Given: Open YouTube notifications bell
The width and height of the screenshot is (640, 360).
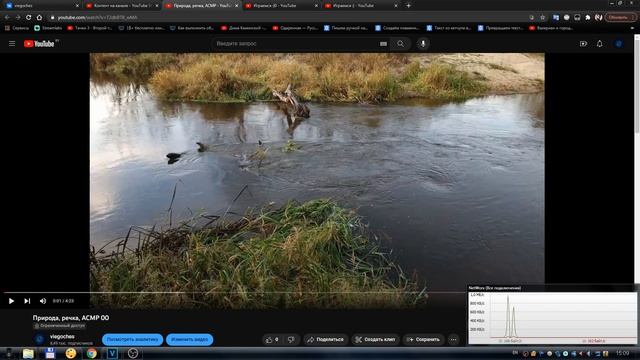Looking at the screenshot, I should [599, 43].
